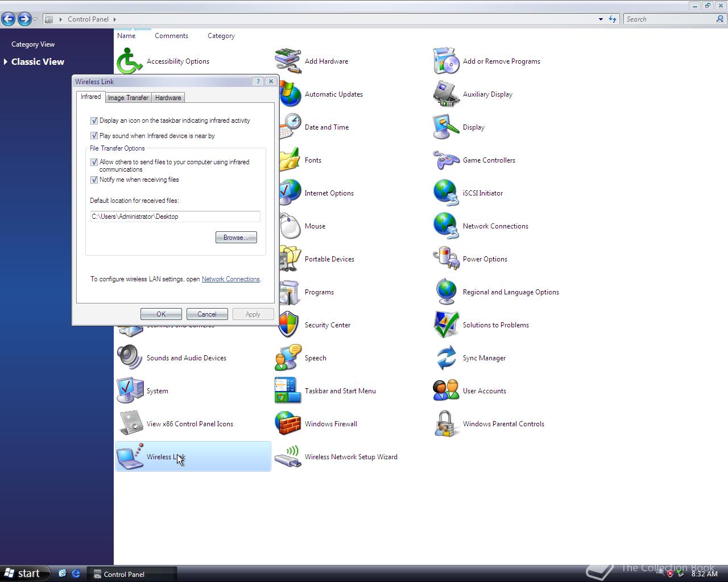The width and height of the screenshot is (728, 582).
Task: Open the User Accounts icon
Action: (446, 390)
